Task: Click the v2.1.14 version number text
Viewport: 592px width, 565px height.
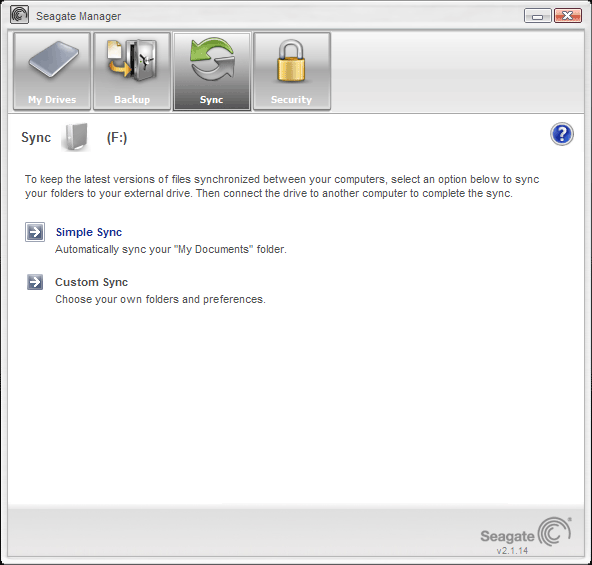Action: tap(512, 551)
